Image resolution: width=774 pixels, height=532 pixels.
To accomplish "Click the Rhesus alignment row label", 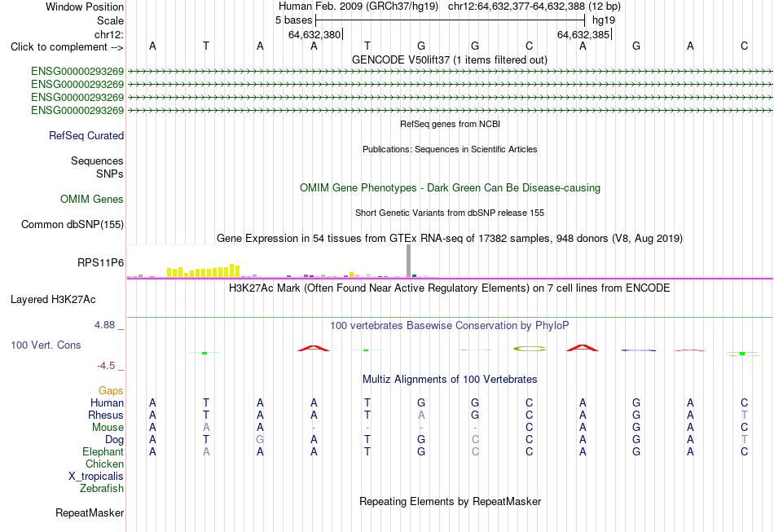I will coord(106,415).
